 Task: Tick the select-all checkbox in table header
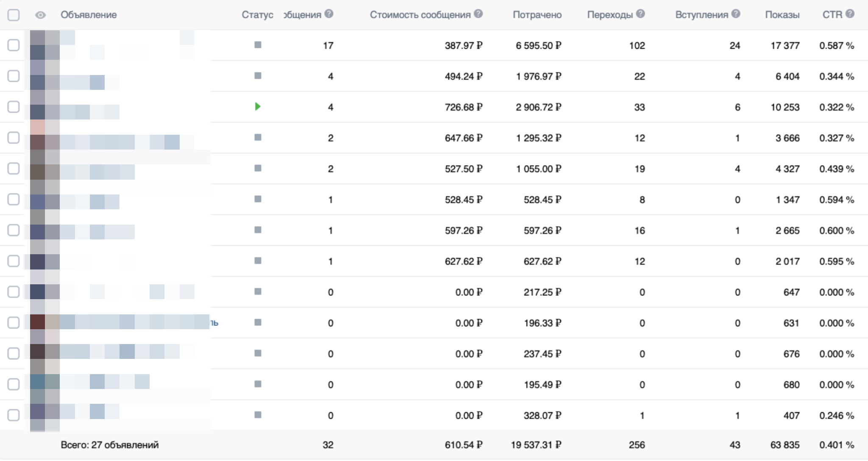(x=14, y=15)
